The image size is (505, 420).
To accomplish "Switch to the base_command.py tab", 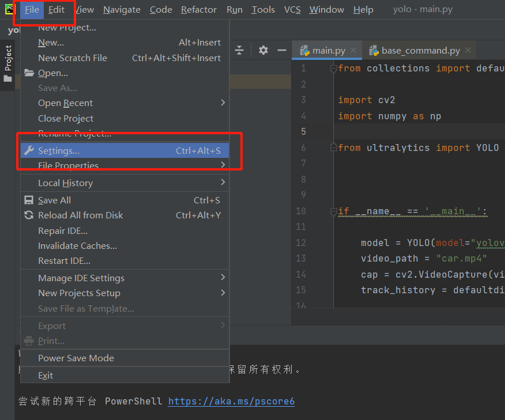I will tap(420, 50).
